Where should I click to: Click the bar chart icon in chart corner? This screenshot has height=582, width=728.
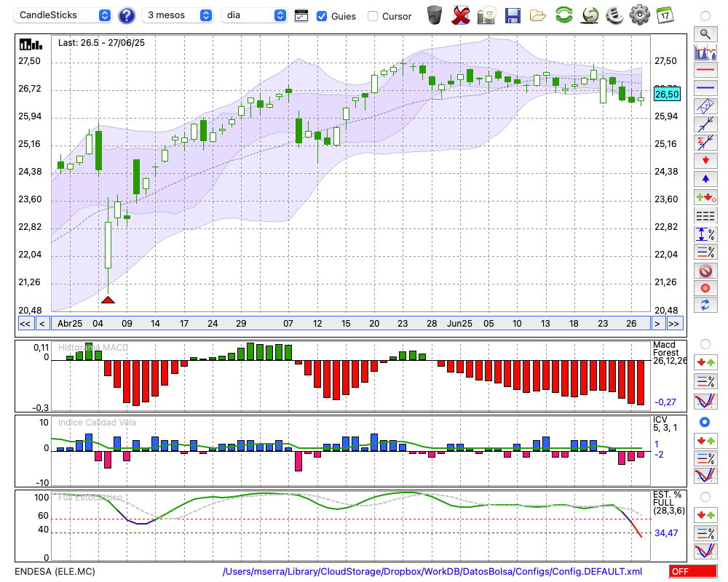point(31,44)
